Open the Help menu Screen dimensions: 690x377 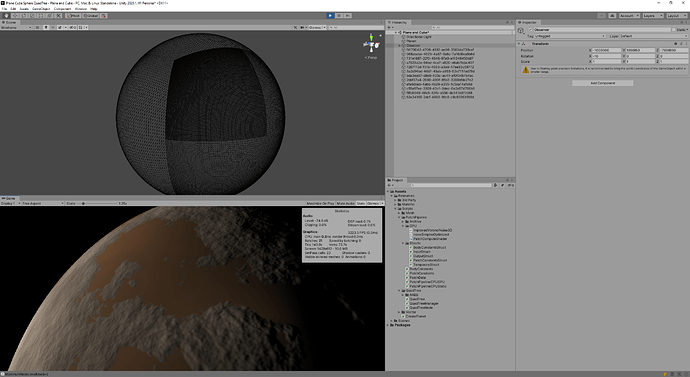94,9
